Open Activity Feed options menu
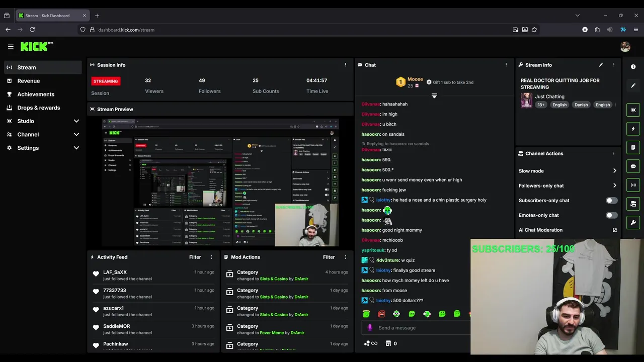This screenshot has width=644, height=362. click(x=211, y=257)
